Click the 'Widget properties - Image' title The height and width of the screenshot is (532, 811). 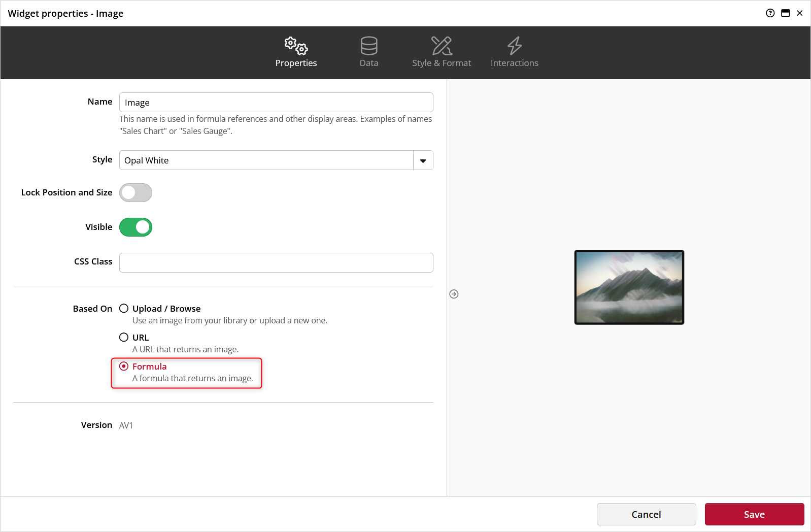point(65,13)
